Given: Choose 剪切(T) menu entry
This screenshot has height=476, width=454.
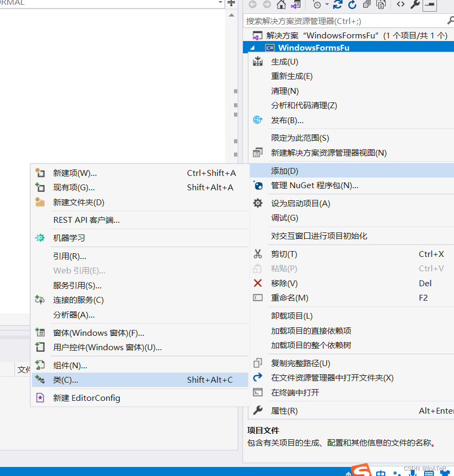Looking at the screenshot, I should (352, 254).
